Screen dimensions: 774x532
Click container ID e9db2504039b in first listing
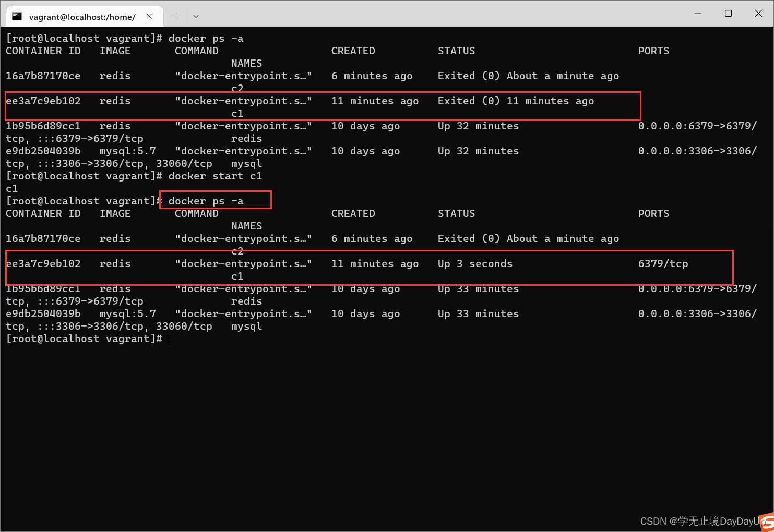43,151
